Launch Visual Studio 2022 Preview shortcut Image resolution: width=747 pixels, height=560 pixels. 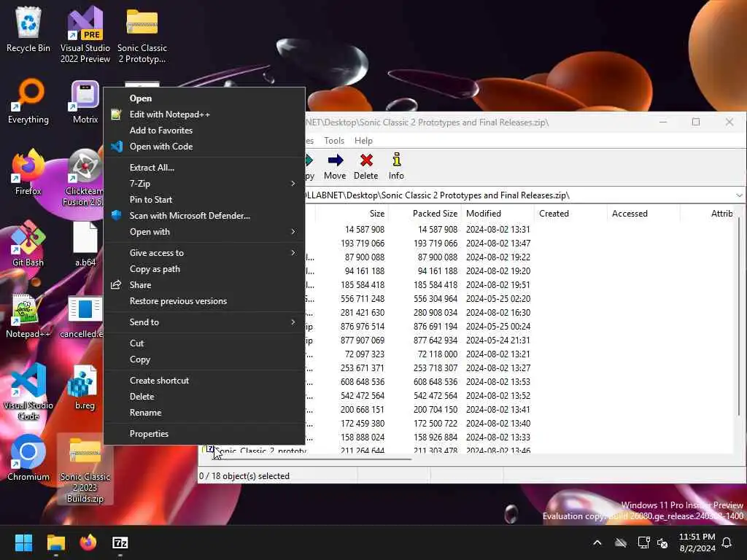click(x=85, y=34)
